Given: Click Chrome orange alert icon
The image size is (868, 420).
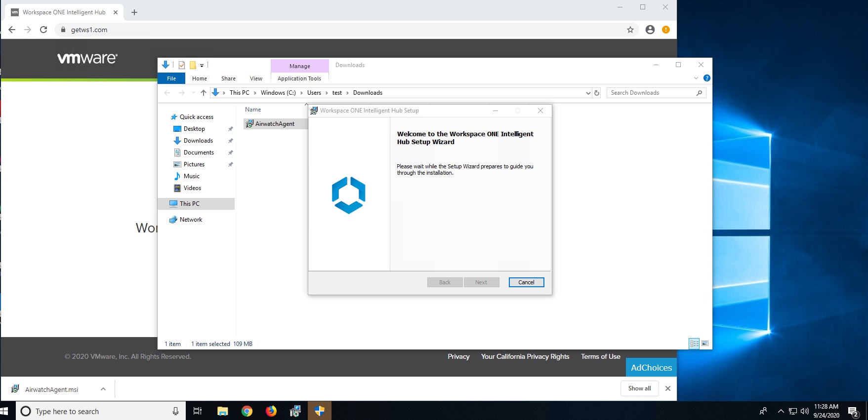Looking at the screenshot, I should click(x=666, y=30).
